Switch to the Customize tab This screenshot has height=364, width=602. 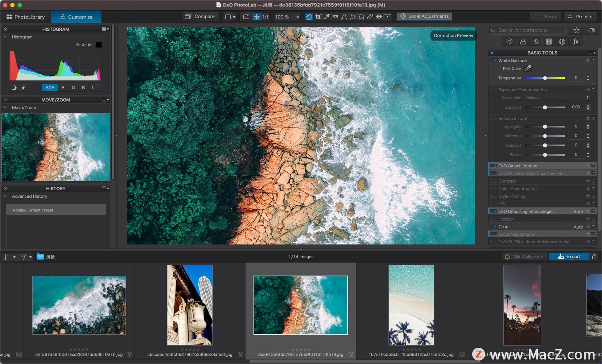pos(76,17)
